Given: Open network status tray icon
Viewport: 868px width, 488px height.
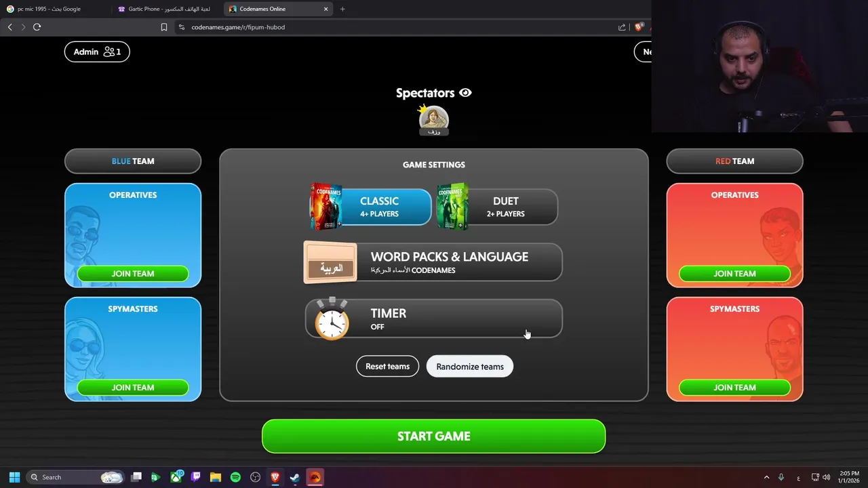Looking at the screenshot, I should tap(816, 477).
